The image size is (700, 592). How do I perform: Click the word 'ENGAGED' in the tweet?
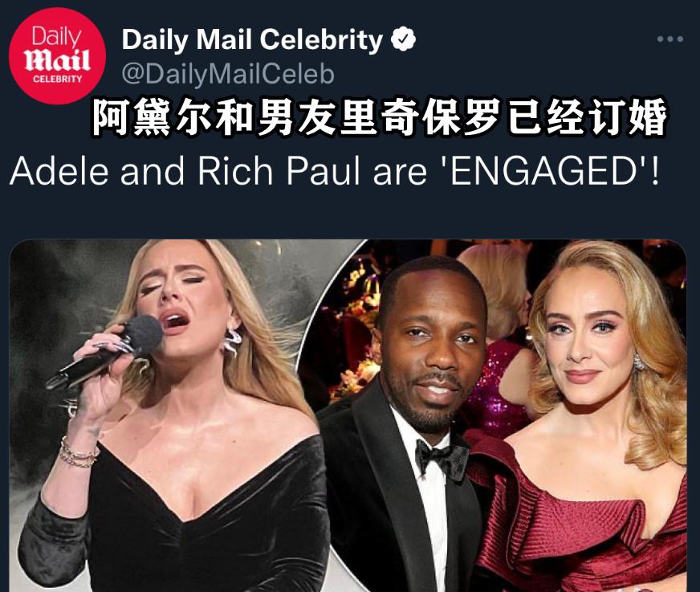coord(543,171)
